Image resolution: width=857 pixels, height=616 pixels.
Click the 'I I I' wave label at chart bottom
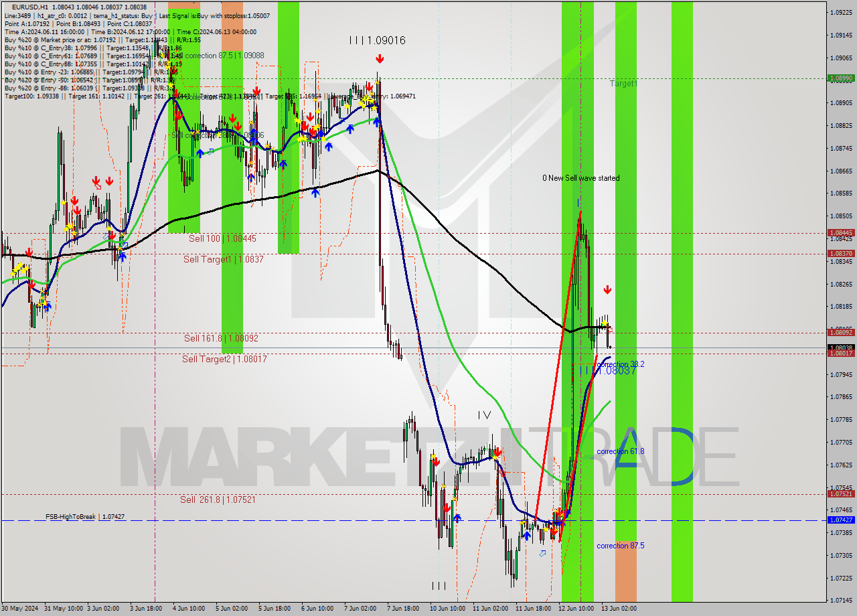(x=439, y=586)
